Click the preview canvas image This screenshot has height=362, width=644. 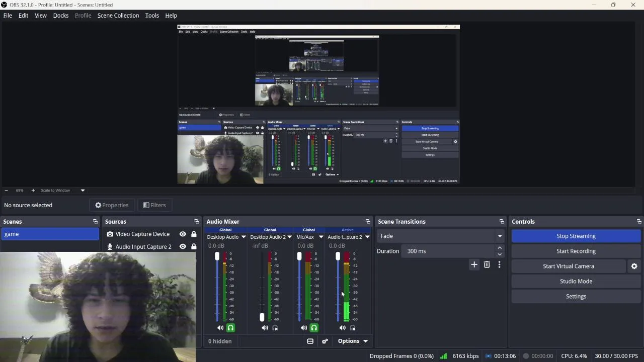pos(318,104)
